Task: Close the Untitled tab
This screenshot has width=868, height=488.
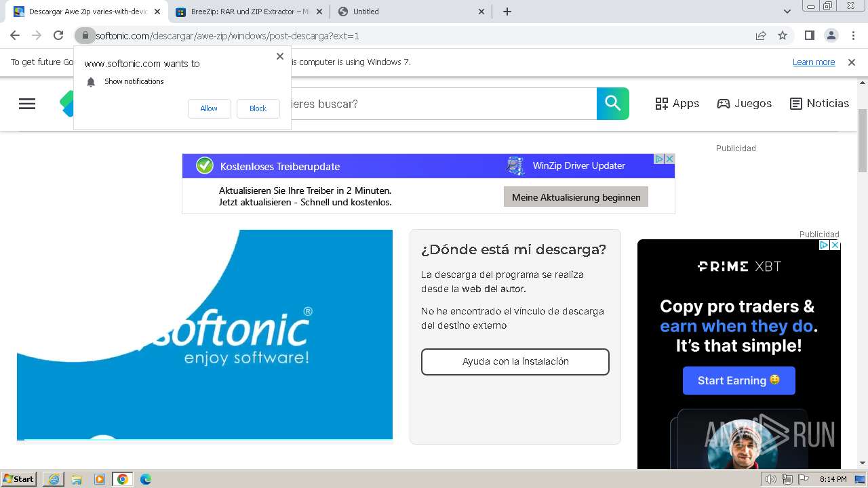Action: tap(481, 12)
